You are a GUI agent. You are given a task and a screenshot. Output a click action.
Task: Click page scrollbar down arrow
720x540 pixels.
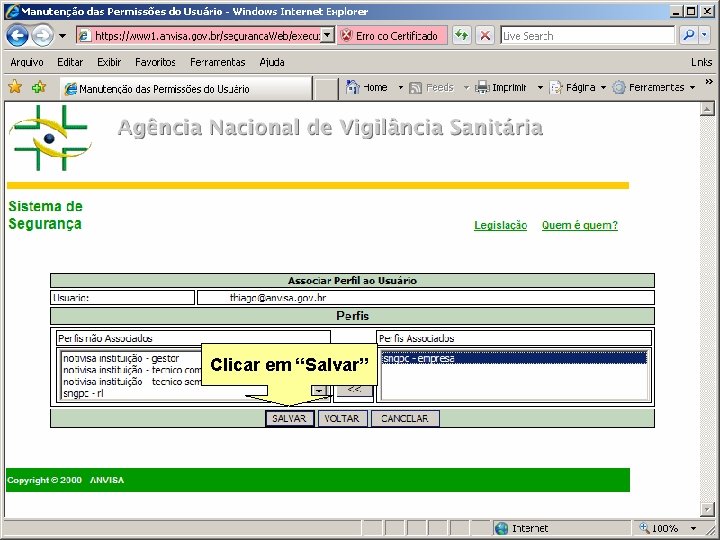pyautogui.click(x=707, y=509)
